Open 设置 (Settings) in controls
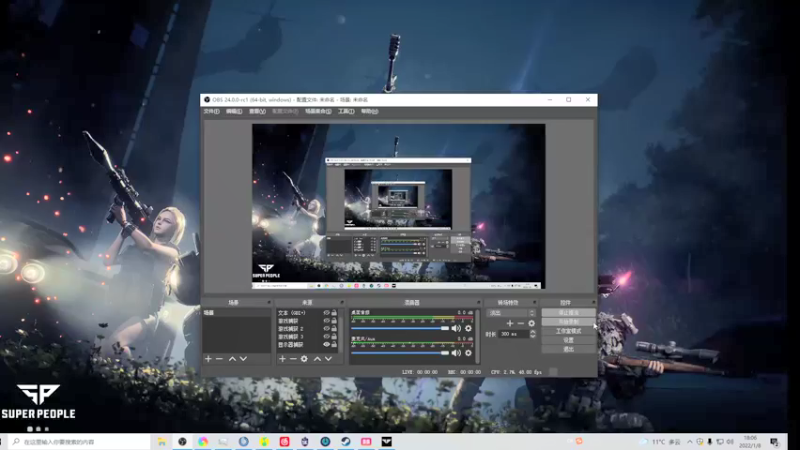This screenshot has height=450, width=800. tap(568, 340)
